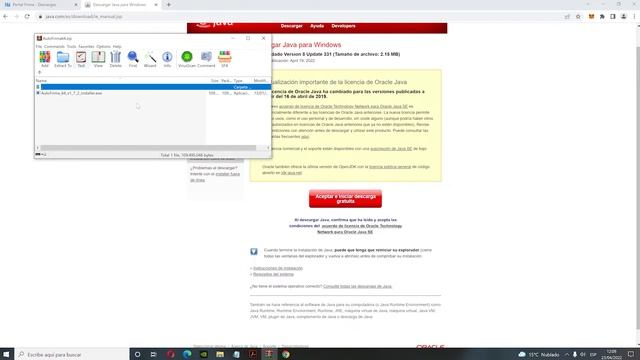Open the Instrucciones de instalación link
This screenshot has width=640, height=360.
point(278,268)
